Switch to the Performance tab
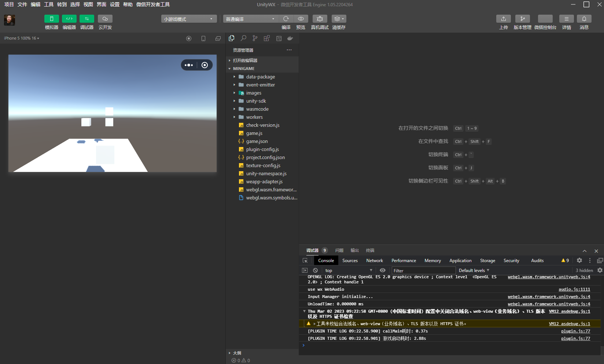This screenshot has width=604, height=364. click(404, 261)
